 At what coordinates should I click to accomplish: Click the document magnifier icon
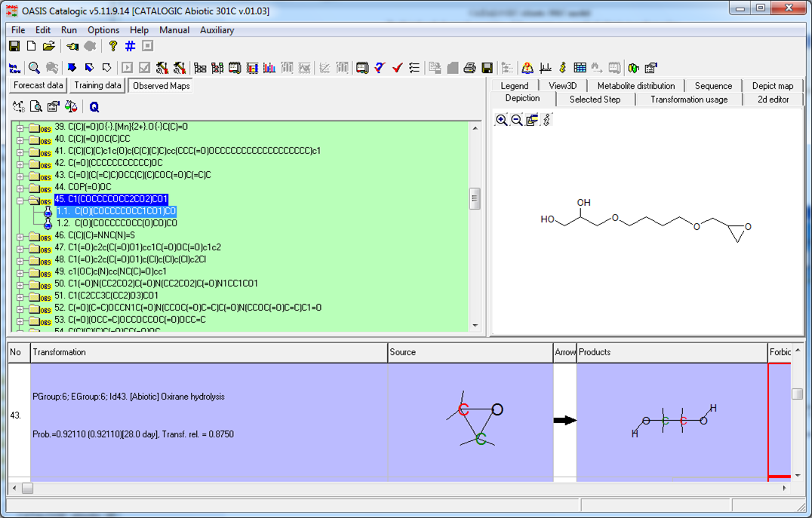click(x=35, y=107)
